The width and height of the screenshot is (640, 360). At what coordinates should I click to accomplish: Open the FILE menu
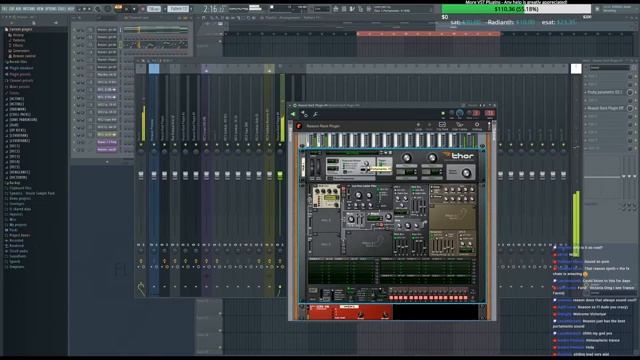point(5,9)
